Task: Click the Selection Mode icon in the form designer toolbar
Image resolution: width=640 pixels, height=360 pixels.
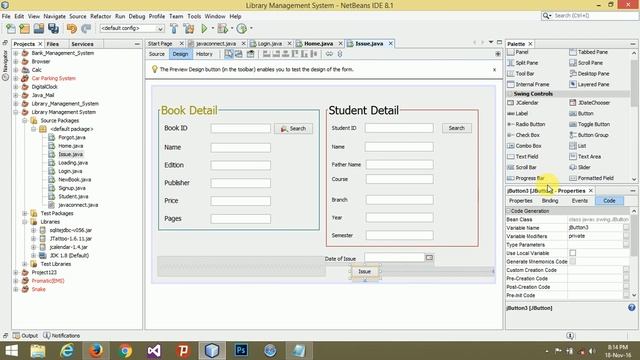Action: pyautogui.click(x=229, y=54)
